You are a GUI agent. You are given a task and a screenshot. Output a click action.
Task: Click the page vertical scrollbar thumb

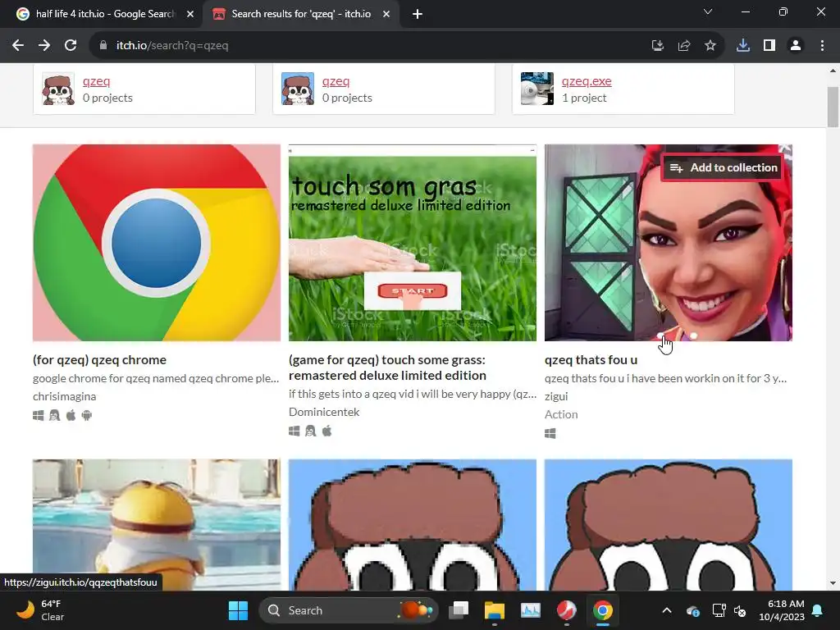click(833, 107)
